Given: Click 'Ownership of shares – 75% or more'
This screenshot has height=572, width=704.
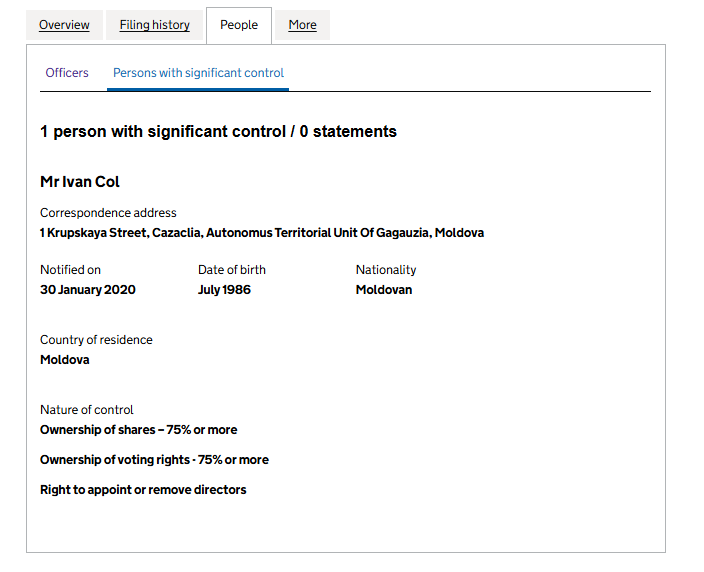Looking at the screenshot, I should click(x=138, y=430).
